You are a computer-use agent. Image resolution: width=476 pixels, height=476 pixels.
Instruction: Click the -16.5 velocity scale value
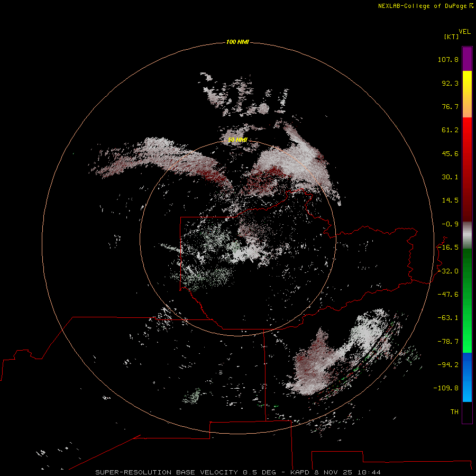coord(448,248)
